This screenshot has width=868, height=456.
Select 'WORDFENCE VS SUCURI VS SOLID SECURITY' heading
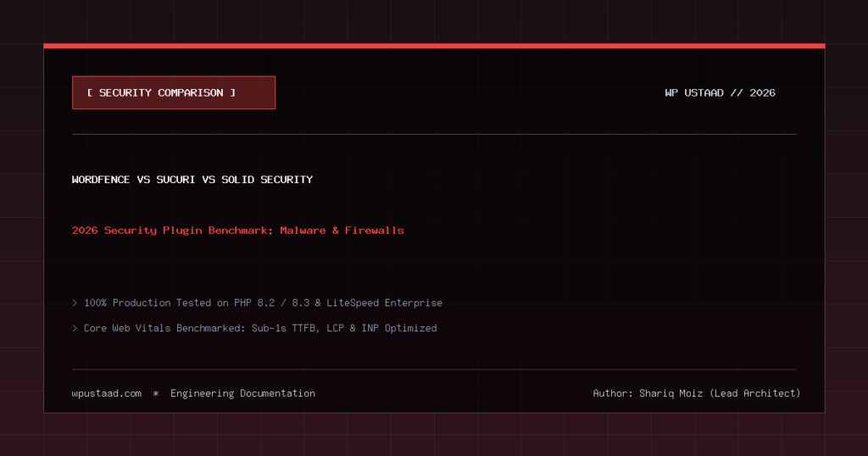coord(192,180)
